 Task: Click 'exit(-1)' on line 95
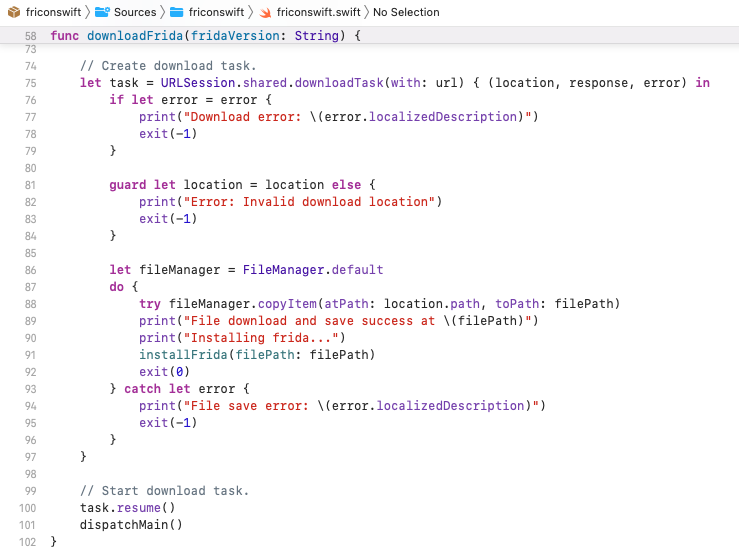tap(168, 422)
